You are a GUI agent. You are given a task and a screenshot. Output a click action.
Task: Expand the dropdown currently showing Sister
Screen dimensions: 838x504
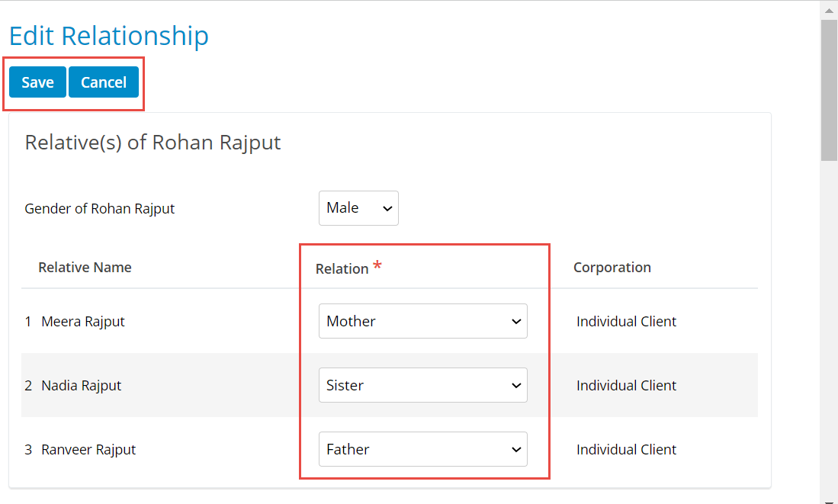point(422,385)
